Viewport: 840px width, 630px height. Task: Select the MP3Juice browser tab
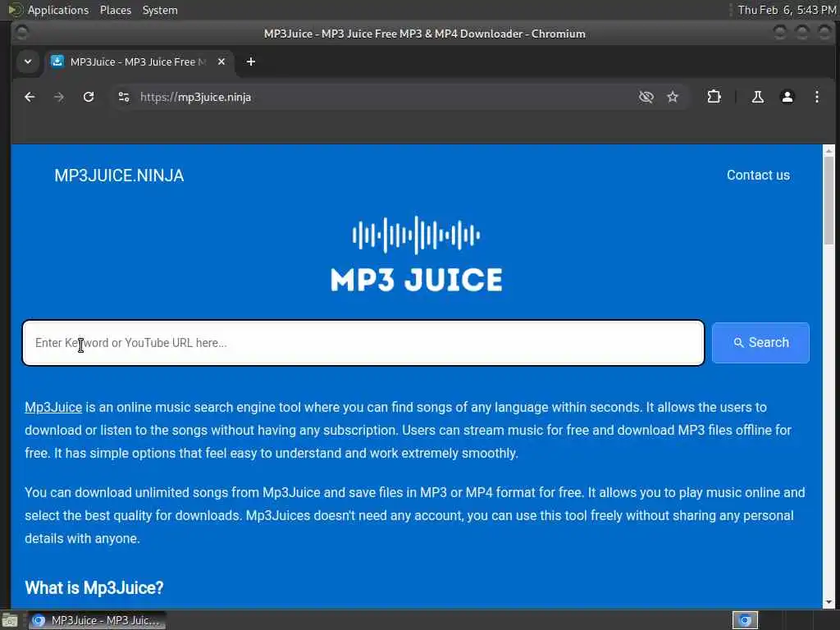pyautogui.click(x=138, y=62)
